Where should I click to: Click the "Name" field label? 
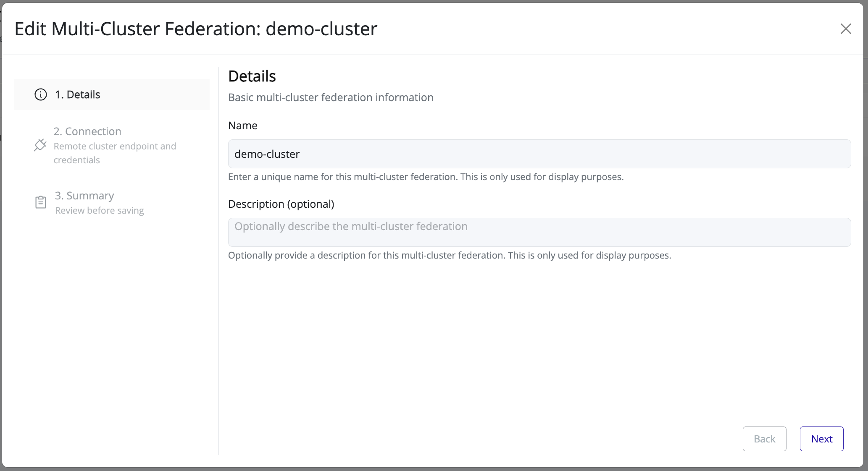point(243,126)
